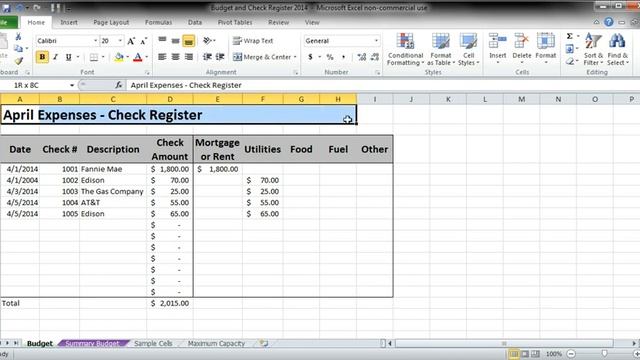Open Cell Styles gallery
Image resolution: width=640 pixels, height=360 pixels.
tap(468, 49)
